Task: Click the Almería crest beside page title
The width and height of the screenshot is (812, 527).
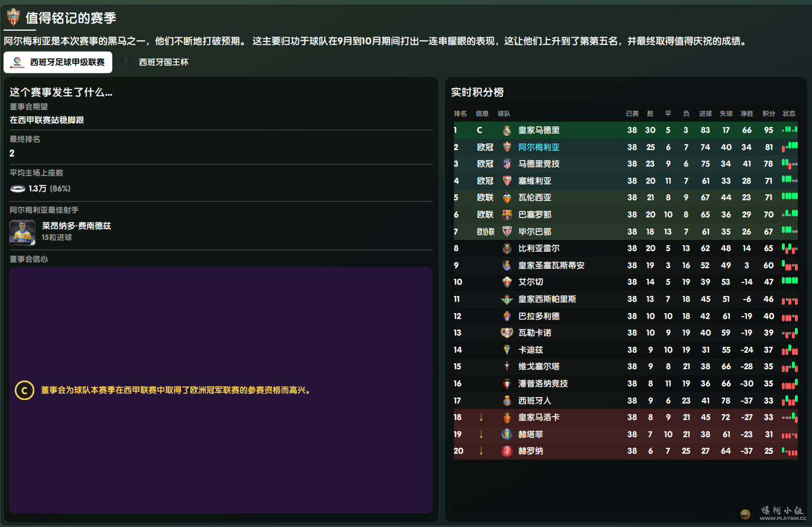Action: [13, 18]
